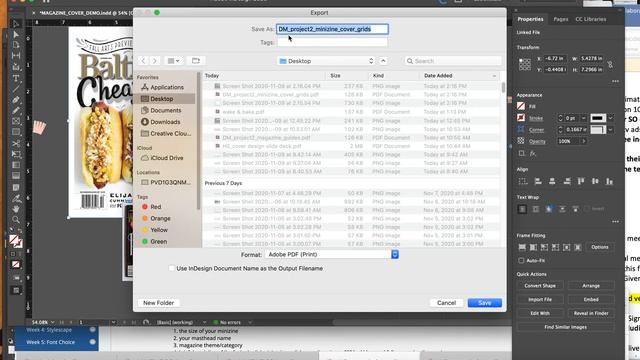Select wrap around object shape option
Viewport: 640px width, 360px height.
(549, 209)
